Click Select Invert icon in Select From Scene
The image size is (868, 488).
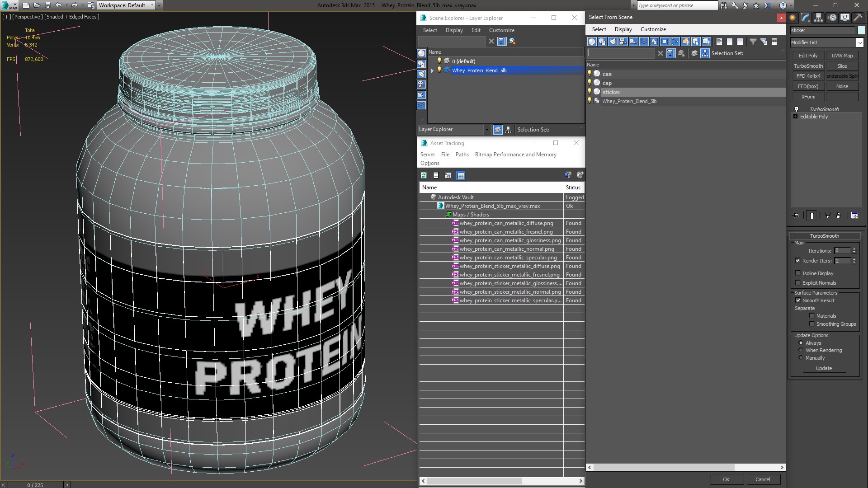[740, 42]
